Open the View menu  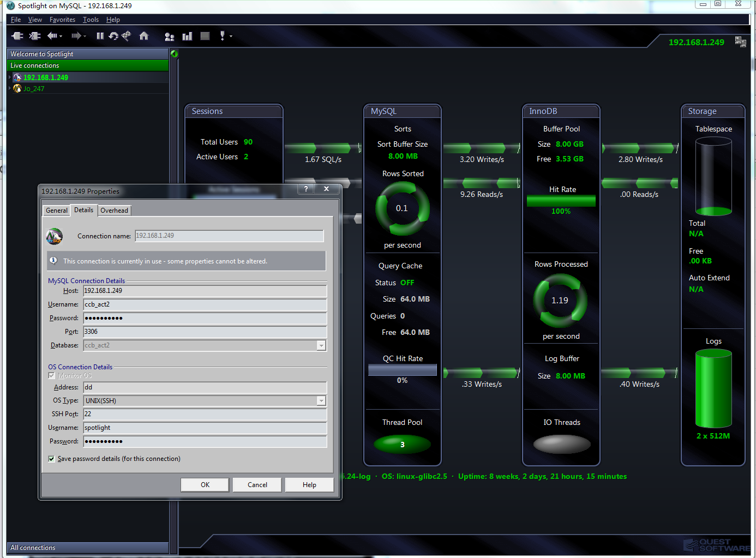(35, 20)
